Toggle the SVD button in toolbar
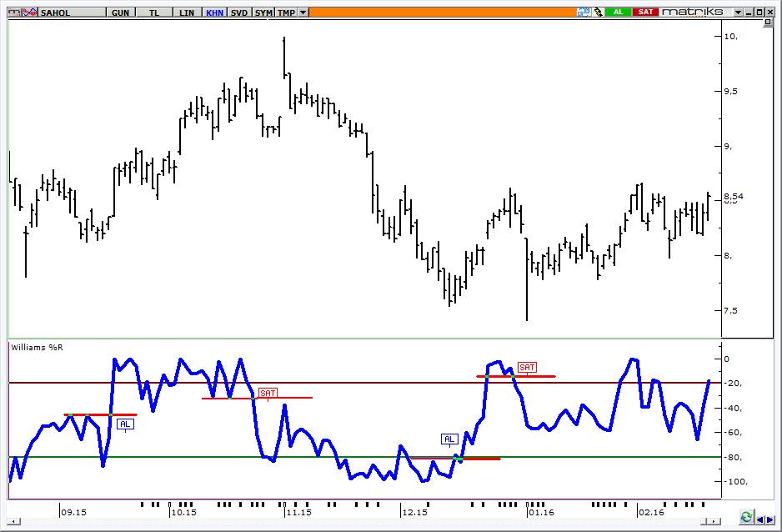The width and height of the screenshot is (782, 532). tap(239, 13)
